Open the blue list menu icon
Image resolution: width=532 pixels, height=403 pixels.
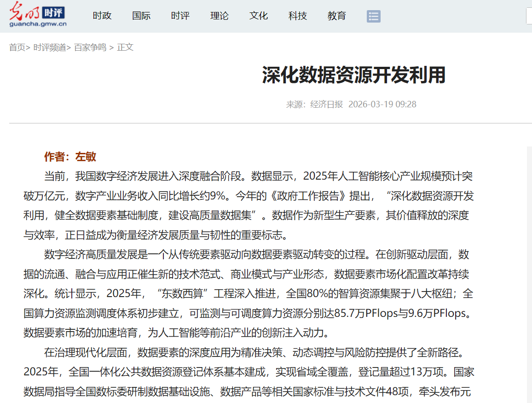(373, 16)
